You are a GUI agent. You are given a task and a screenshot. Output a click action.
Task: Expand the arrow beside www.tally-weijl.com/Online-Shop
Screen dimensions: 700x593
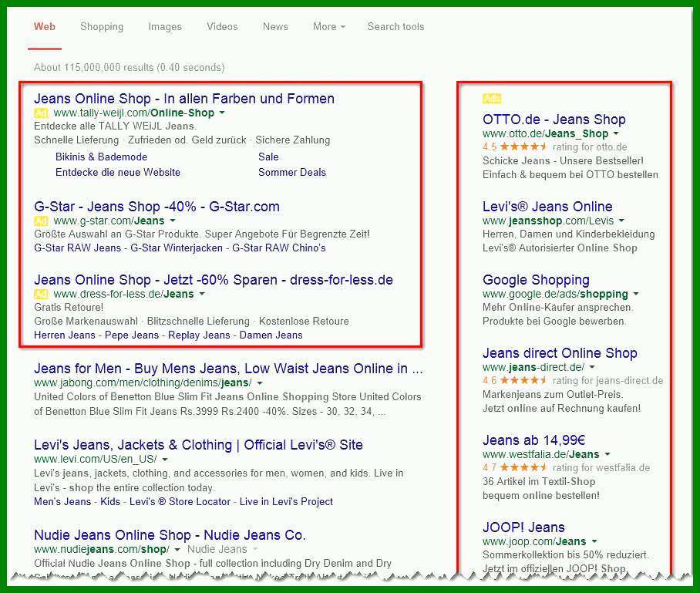[222, 113]
